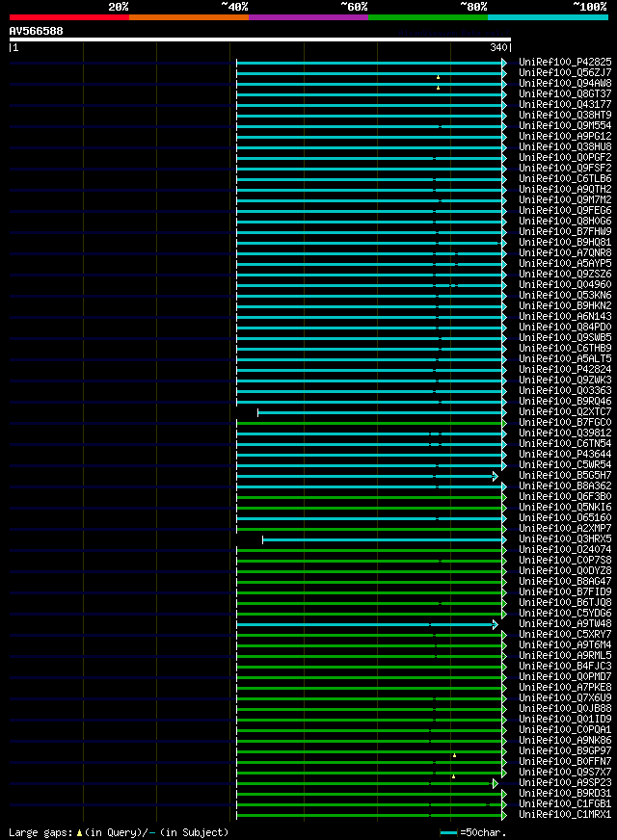This screenshot has height=840, width=617.
Task: Click the arrowhead on UniRef100_A9TW48 alignment
Action: point(496,624)
